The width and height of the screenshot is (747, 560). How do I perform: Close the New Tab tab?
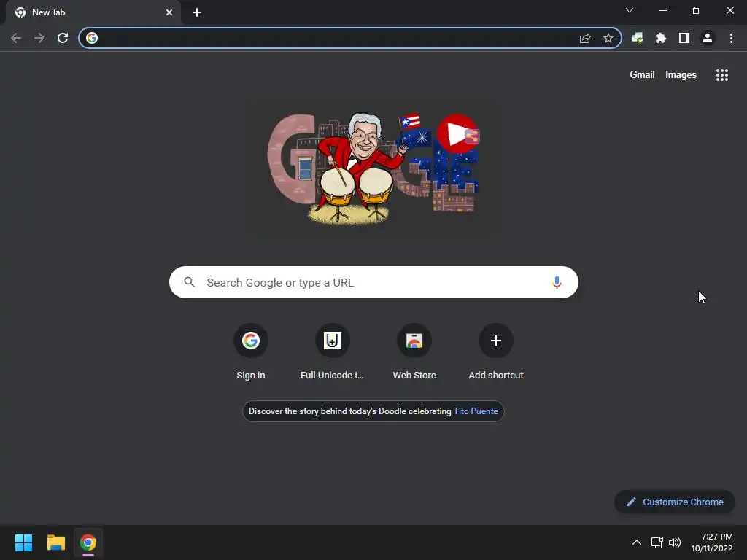(x=169, y=12)
